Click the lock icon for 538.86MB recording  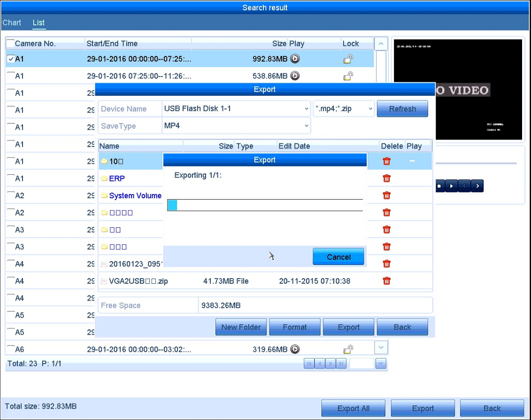pos(348,76)
